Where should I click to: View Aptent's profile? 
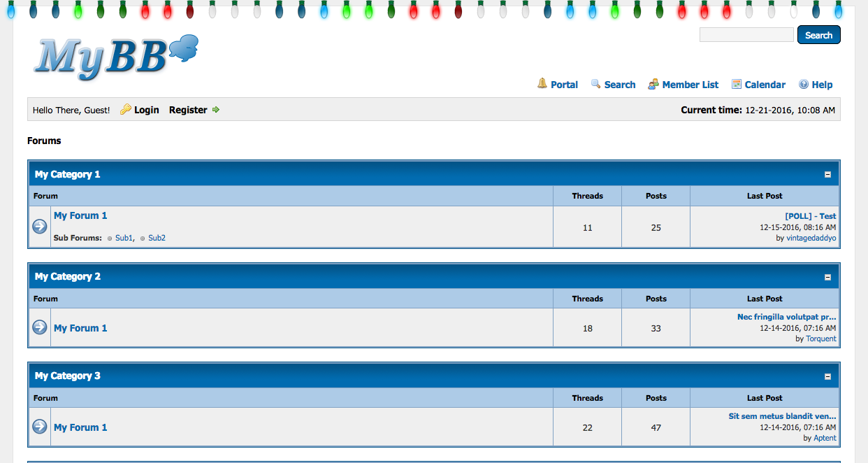[825, 438]
